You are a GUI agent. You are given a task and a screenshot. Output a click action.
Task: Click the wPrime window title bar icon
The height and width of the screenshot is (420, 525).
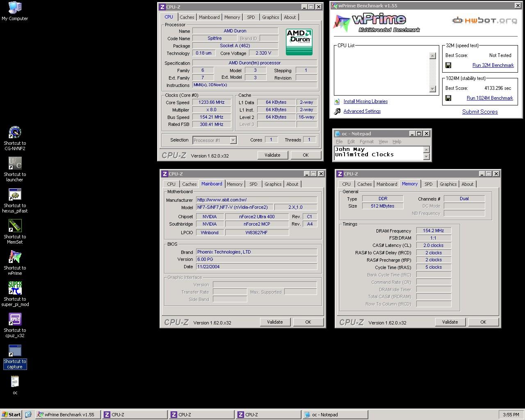334,6
